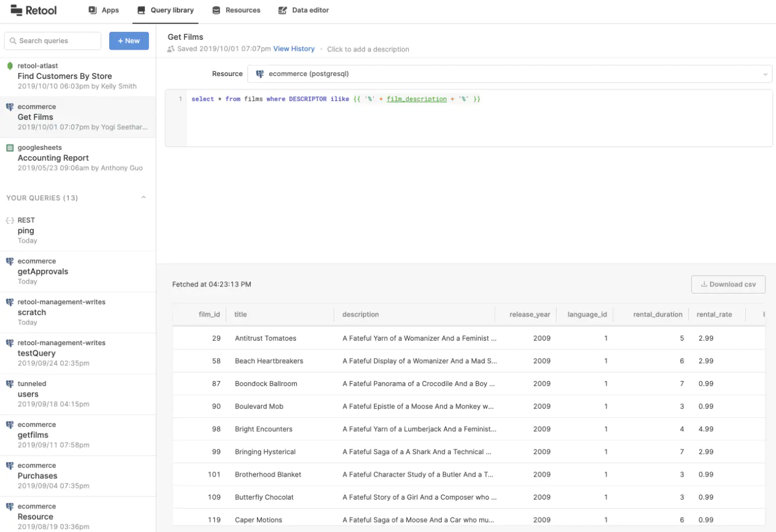
Task: Click the REST braces icon for ping
Action: click(10, 220)
